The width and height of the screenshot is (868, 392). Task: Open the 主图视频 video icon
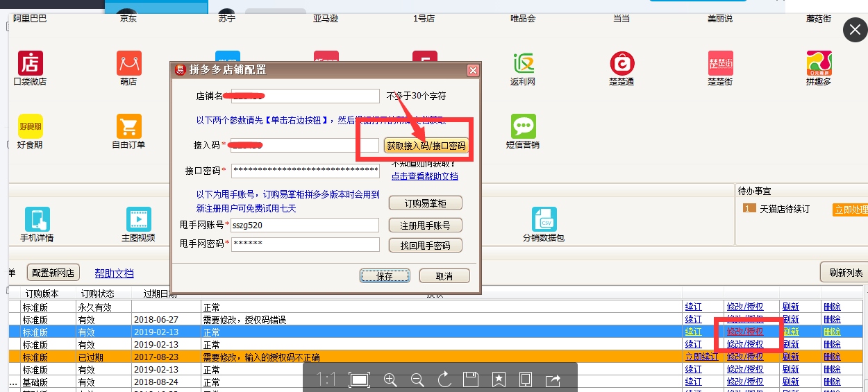pos(138,219)
